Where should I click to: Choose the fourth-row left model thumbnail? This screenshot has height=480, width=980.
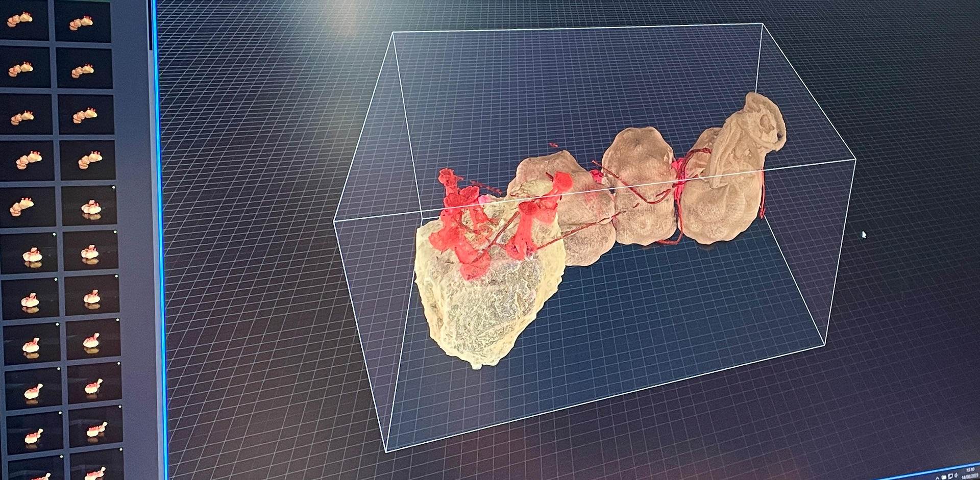tap(27, 161)
